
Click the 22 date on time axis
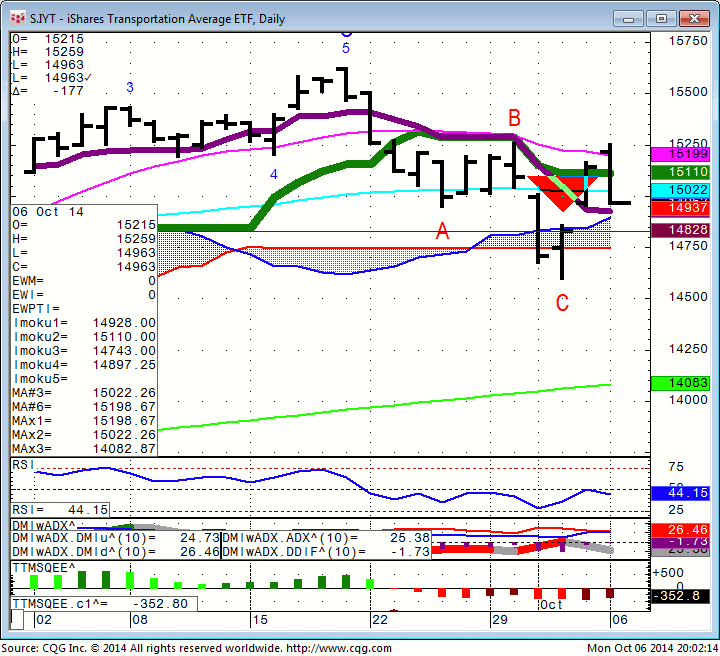pyautogui.click(x=380, y=620)
